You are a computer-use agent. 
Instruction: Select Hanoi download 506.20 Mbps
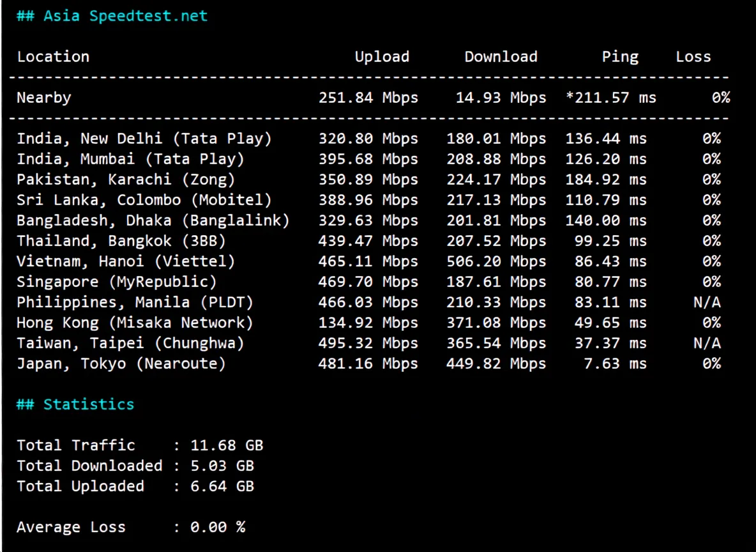tap(496, 261)
